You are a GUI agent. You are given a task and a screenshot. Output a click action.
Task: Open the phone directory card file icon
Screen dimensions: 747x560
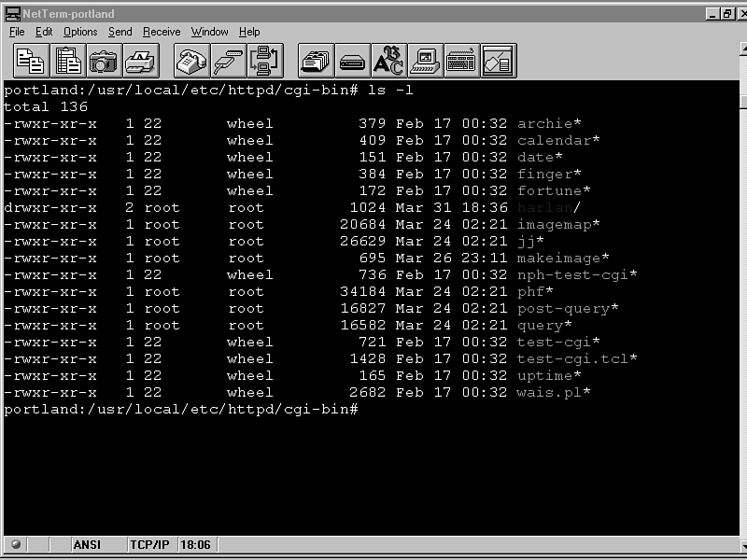pos(316,61)
